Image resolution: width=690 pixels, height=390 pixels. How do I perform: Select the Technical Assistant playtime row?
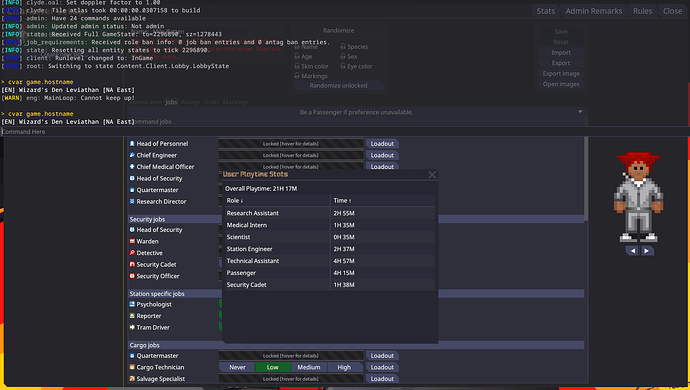(330, 261)
